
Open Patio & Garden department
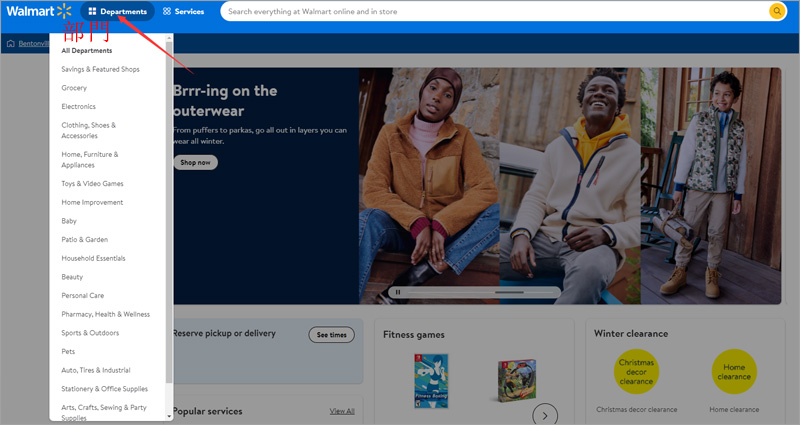click(85, 240)
